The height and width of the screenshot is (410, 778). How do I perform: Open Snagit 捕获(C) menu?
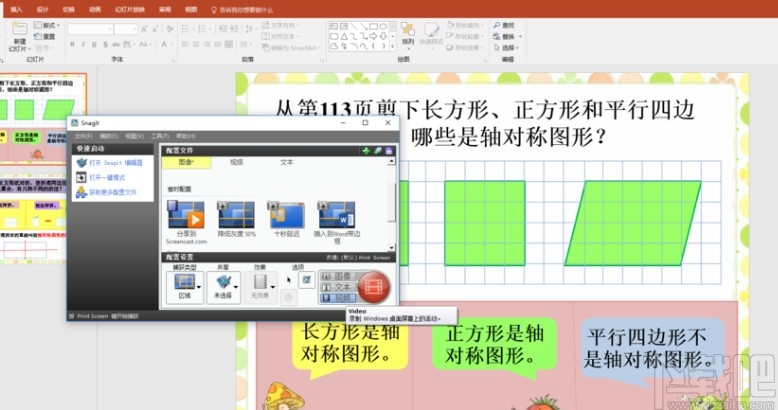click(x=109, y=136)
